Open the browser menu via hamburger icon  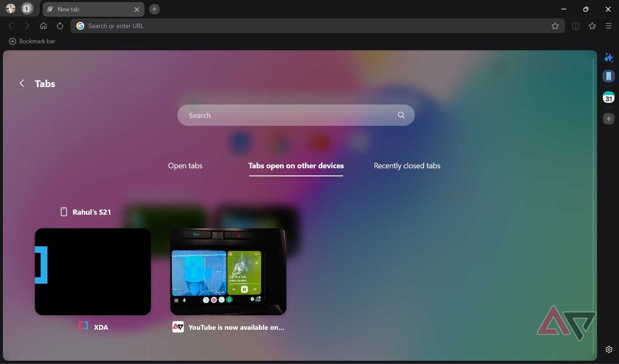(x=608, y=25)
